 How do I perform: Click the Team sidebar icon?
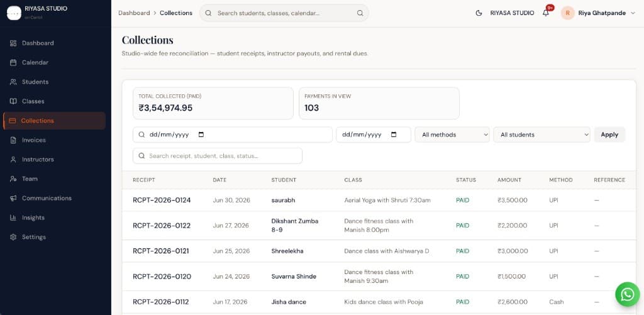click(13, 179)
